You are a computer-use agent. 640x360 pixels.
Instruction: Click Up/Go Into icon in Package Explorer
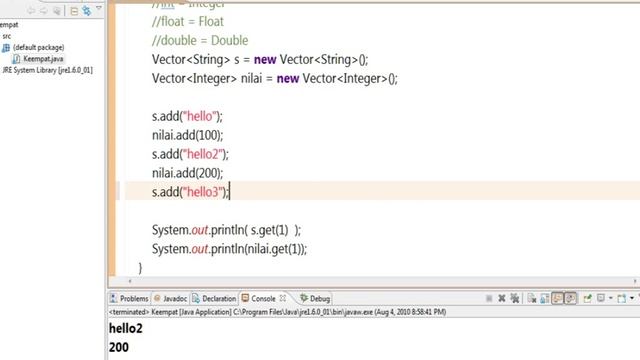[x=57, y=11]
